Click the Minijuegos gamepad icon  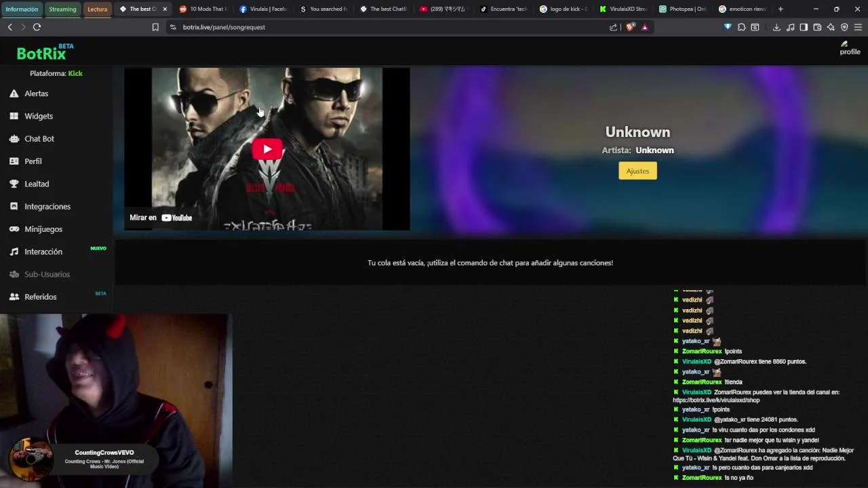pos(14,229)
